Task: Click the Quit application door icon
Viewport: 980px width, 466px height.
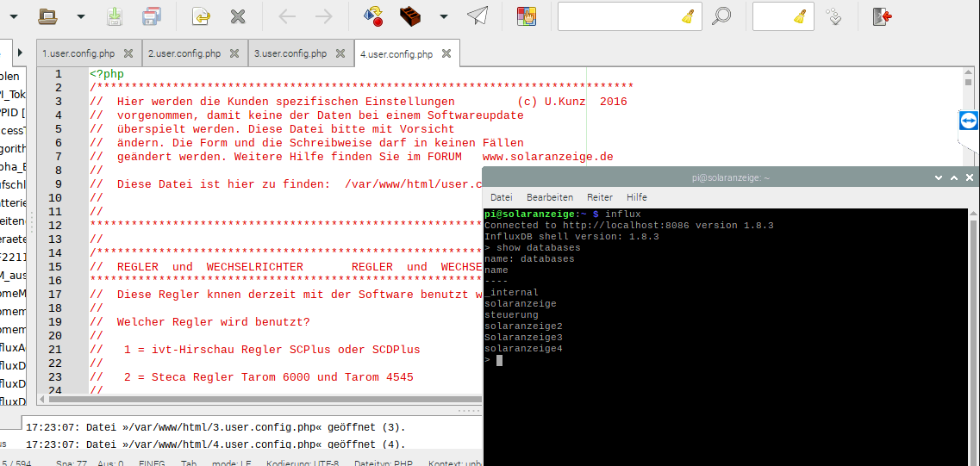Action: tap(881, 16)
